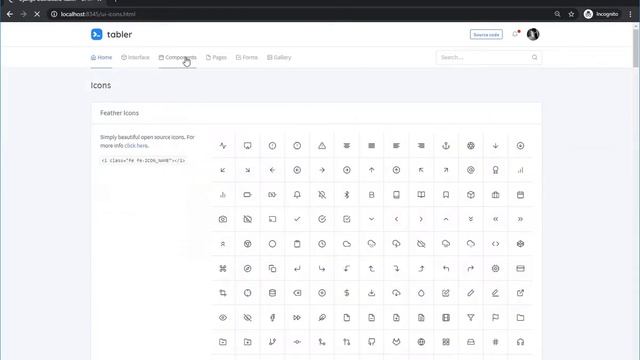Select the external-link icon
Screen dimensions: 640x360
[x=520, y=293]
